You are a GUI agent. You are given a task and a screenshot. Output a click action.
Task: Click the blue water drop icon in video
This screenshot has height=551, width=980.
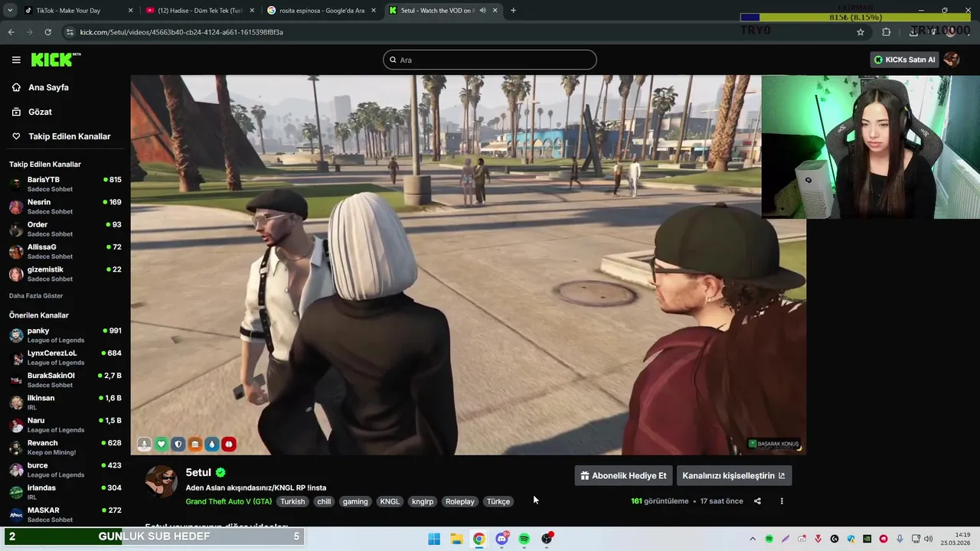[x=212, y=444]
